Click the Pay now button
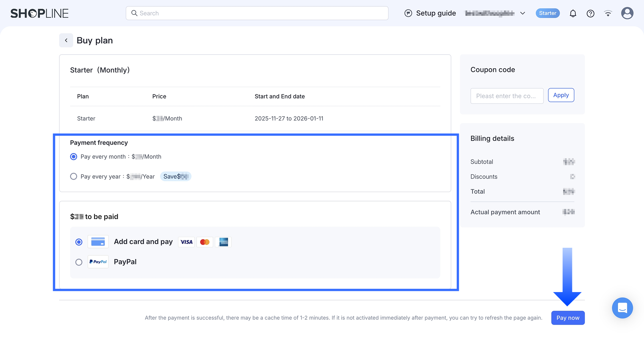The height and width of the screenshot is (347, 644). (x=567, y=318)
